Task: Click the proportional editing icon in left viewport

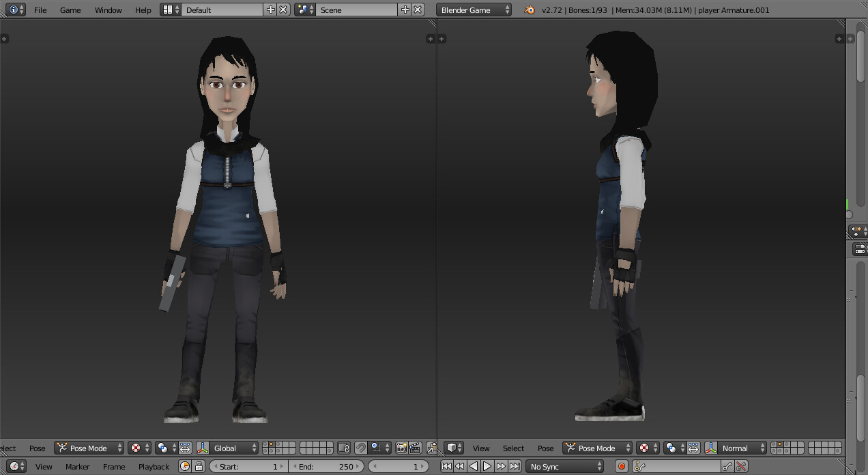Action: pyautogui.click(x=163, y=448)
